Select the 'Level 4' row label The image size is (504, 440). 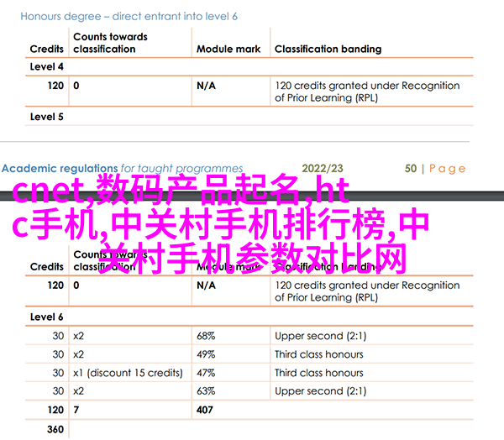(x=46, y=66)
